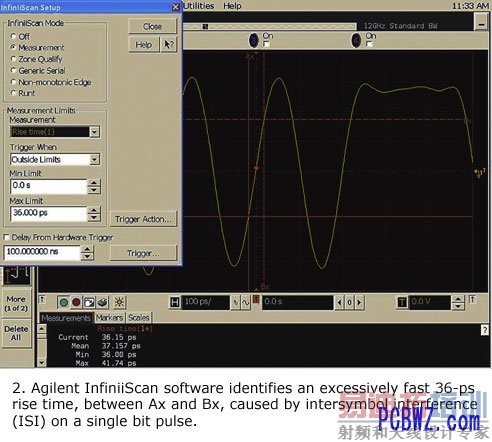The height and width of the screenshot is (442, 492).
Task: Click the channel 3 indicator icon
Action: click(x=254, y=40)
